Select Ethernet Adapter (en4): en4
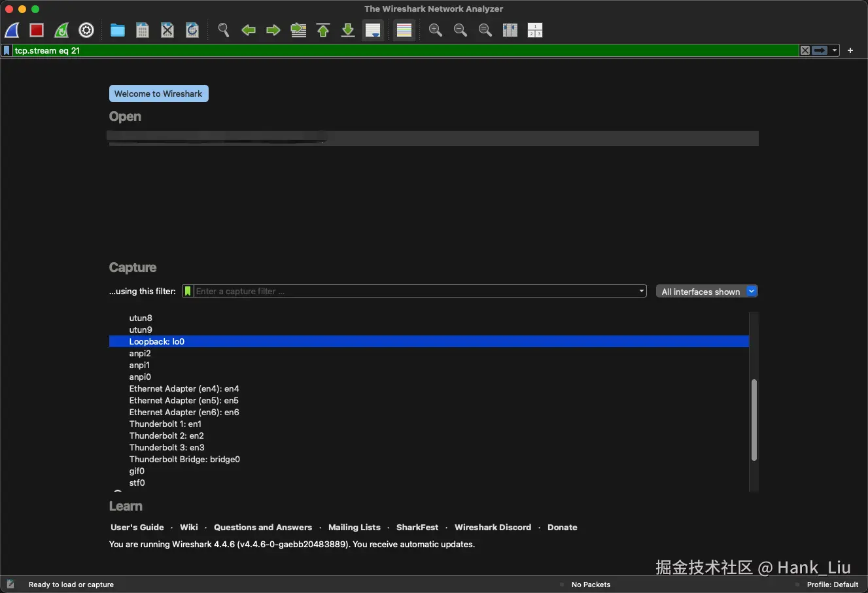 [429, 389]
